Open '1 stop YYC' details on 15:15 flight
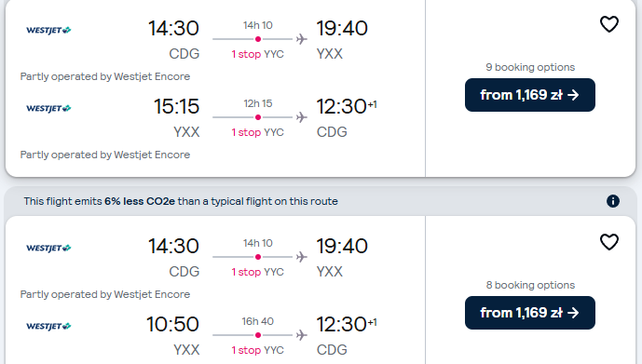642x364 pixels. 257,132
